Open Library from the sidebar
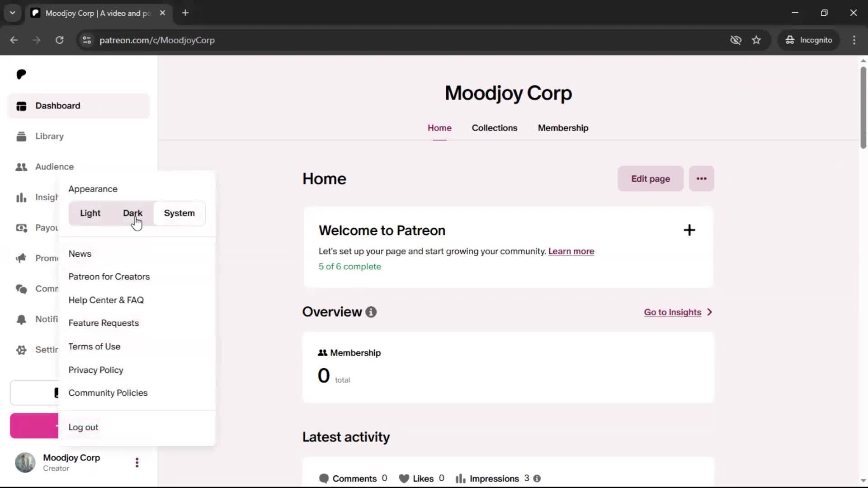The image size is (868, 488). (x=79, y=136)
